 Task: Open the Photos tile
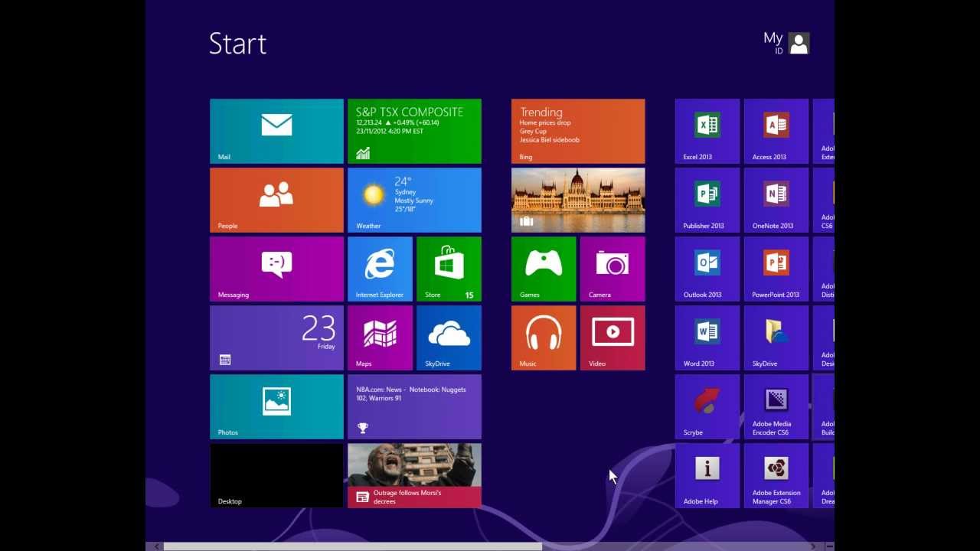click(276, 406)
